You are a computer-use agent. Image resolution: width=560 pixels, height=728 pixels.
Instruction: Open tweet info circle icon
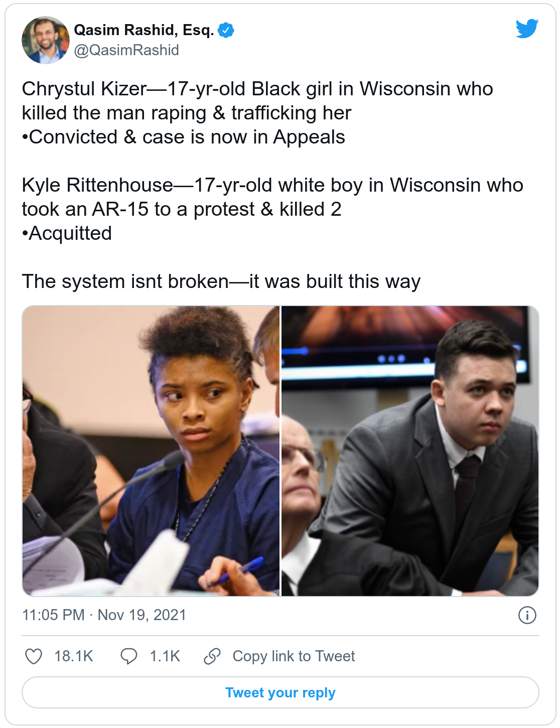click(x=527, y=615)
